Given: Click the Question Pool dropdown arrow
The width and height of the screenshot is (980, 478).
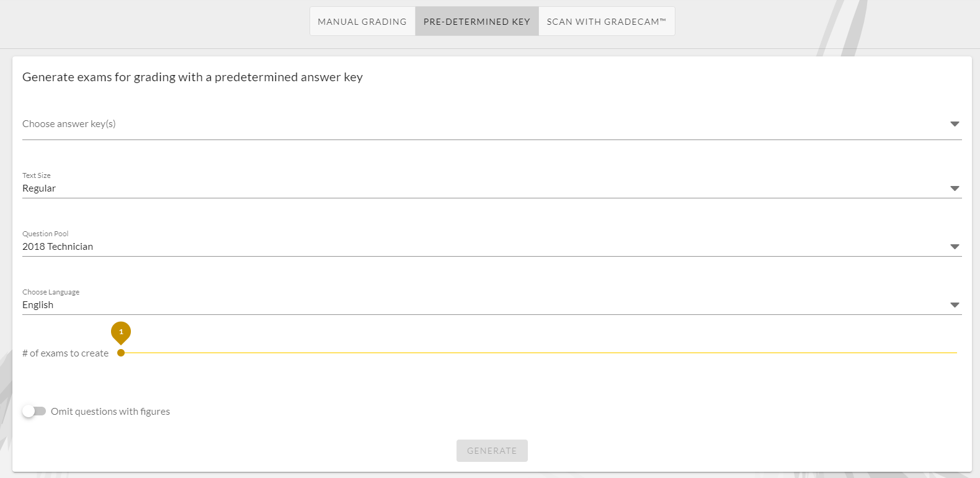Looking at the screenshot, I should click(955, 246).
